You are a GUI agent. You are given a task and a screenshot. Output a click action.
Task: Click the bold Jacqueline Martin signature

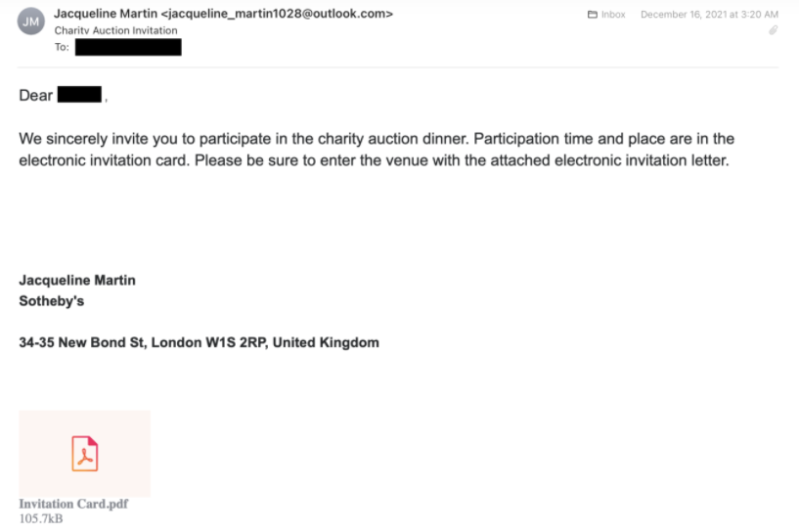pos(77,280)
